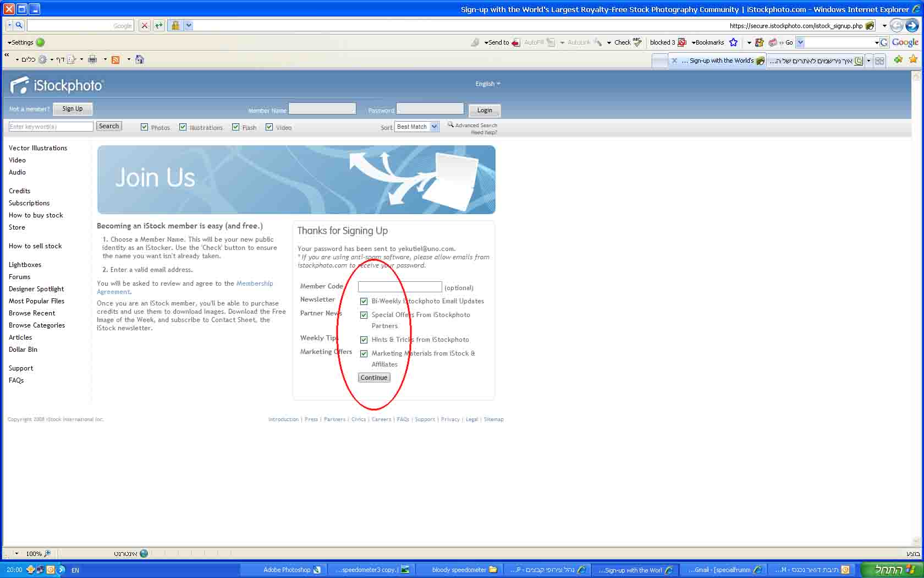The height and width of the screenshot is (578, 924).
Task: Uncheck the Illustrations search filter
Action: point(183,127)
